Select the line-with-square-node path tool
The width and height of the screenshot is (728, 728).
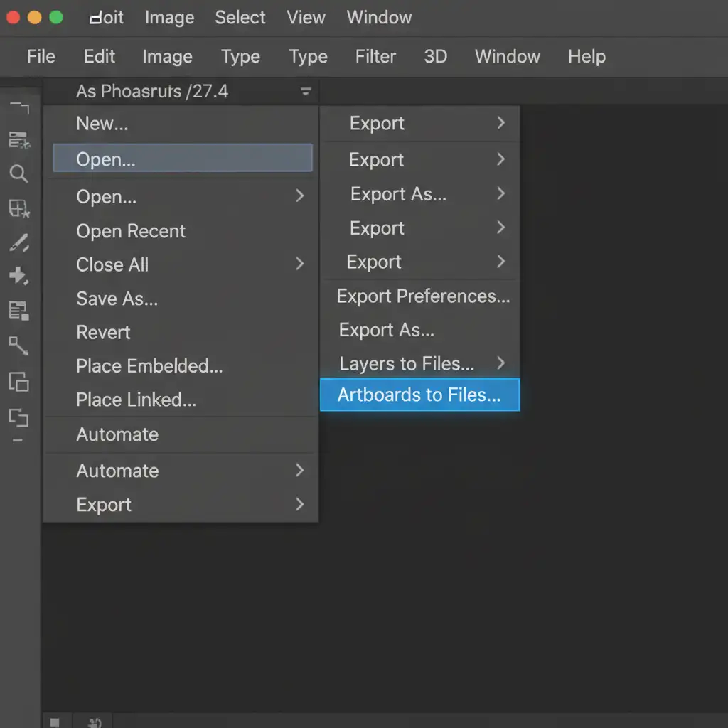pos(18,346)
